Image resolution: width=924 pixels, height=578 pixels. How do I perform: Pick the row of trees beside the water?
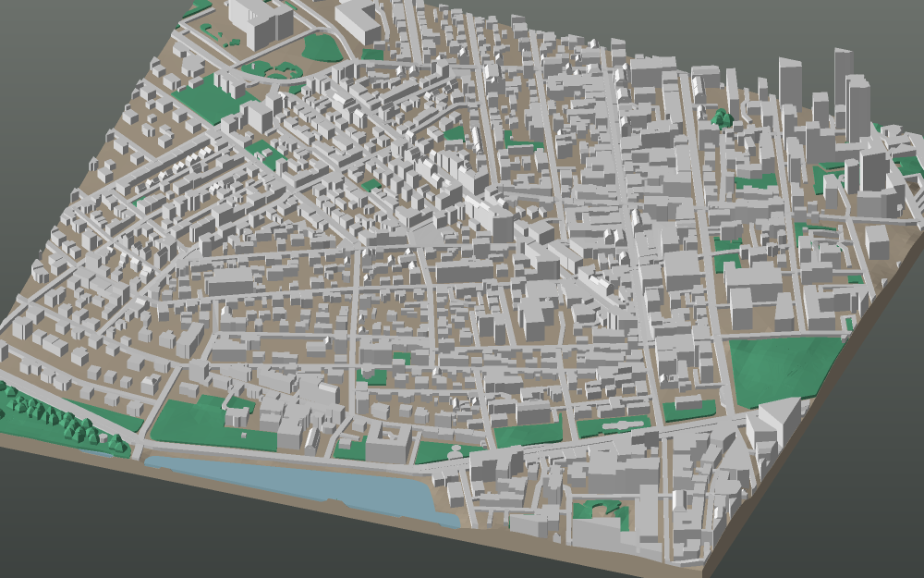pyautogui.click(x=63, y=420)
